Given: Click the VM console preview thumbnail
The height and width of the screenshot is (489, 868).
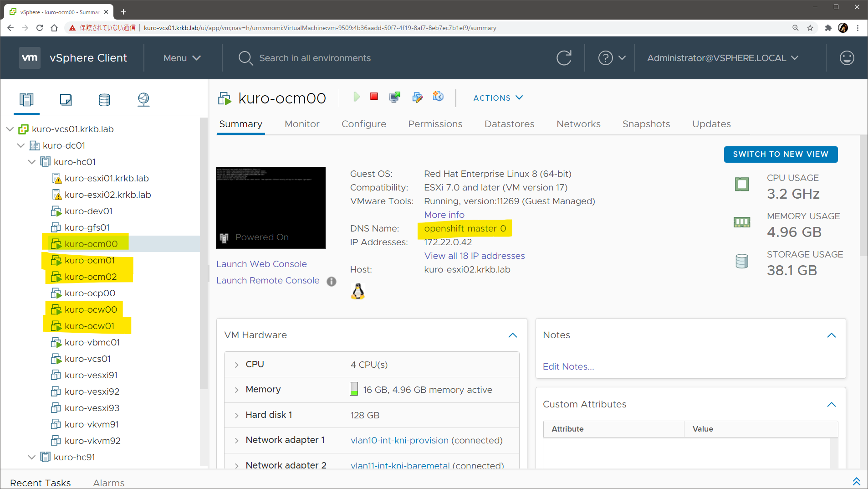Looking at the screenshot, I should tap(271, 207).
